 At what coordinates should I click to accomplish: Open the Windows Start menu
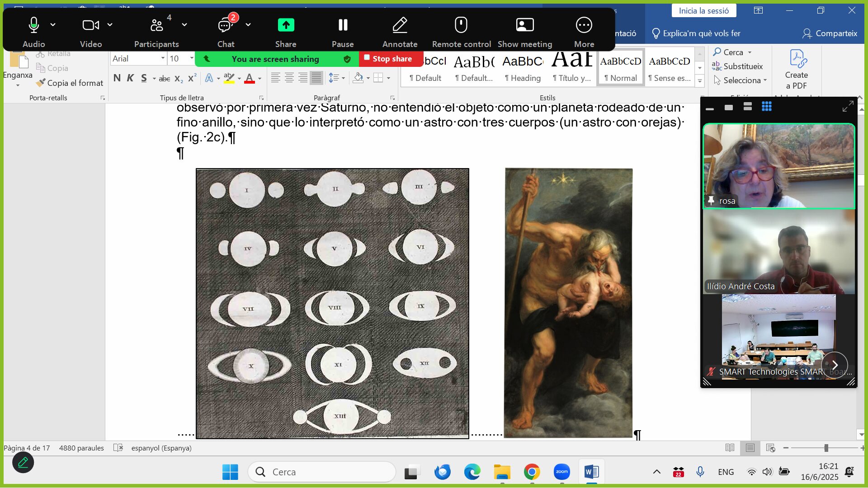point(230,472)
